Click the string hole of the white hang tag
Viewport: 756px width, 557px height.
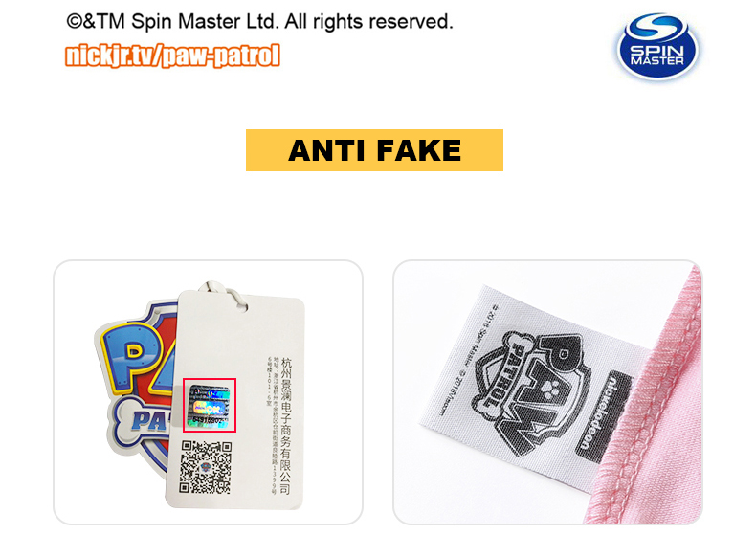pyautogui.click(x=241, y=306)
